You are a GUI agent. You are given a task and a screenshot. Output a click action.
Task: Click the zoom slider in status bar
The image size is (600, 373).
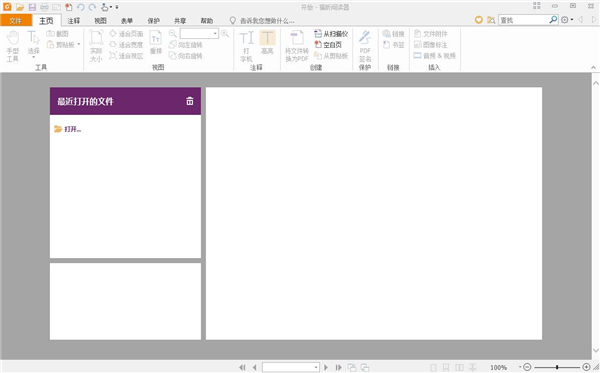pyautogui.click(x=557, y=367)
